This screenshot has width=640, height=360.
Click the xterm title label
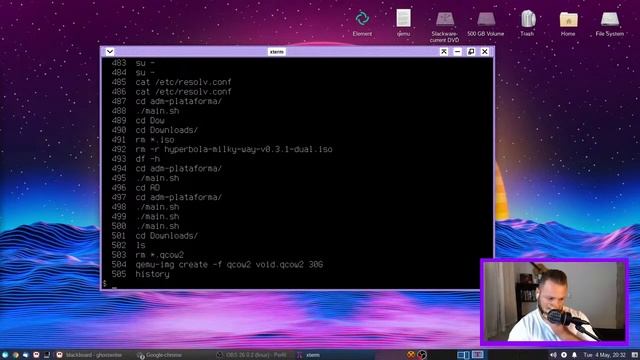pos(277,52)
